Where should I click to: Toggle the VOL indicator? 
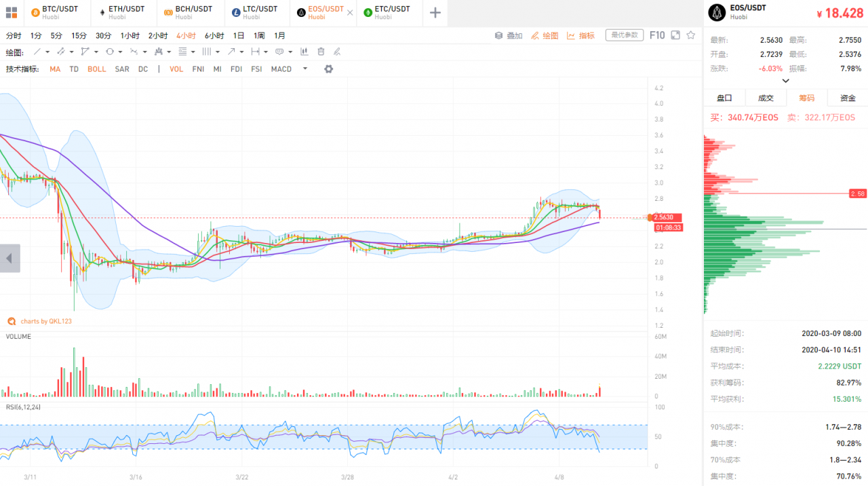176,69
